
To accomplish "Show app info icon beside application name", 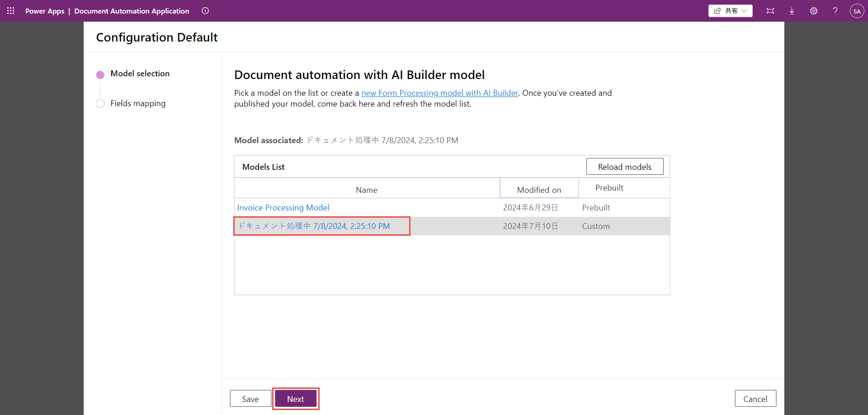I will tap(205, 11).
